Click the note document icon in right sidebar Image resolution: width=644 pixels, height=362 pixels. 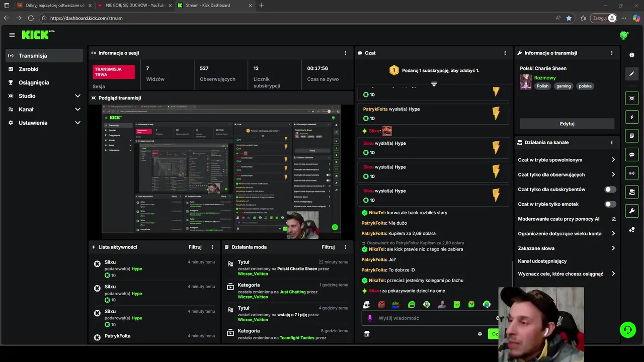632,136
